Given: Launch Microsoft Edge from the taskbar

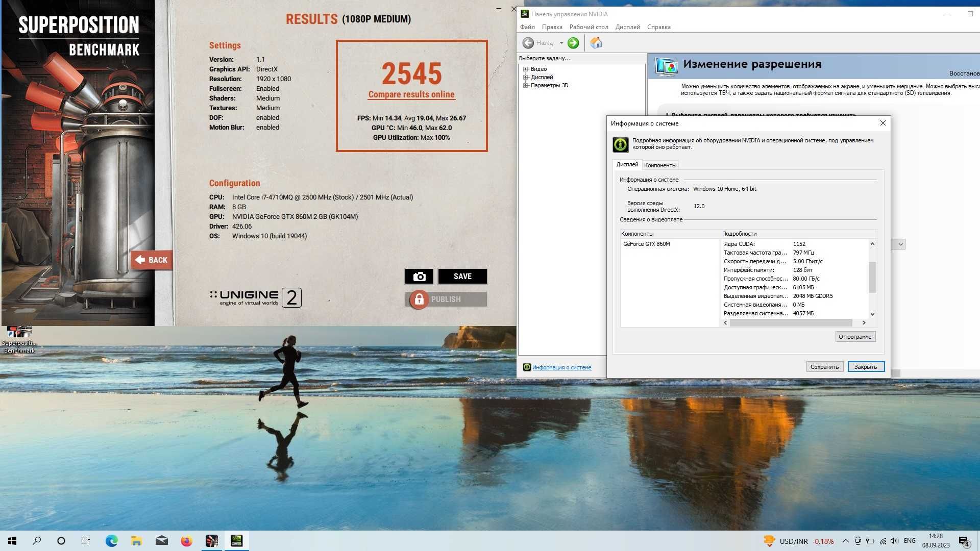Looking at the screenshot, I should pyautogui.click(x=111, y=541).
